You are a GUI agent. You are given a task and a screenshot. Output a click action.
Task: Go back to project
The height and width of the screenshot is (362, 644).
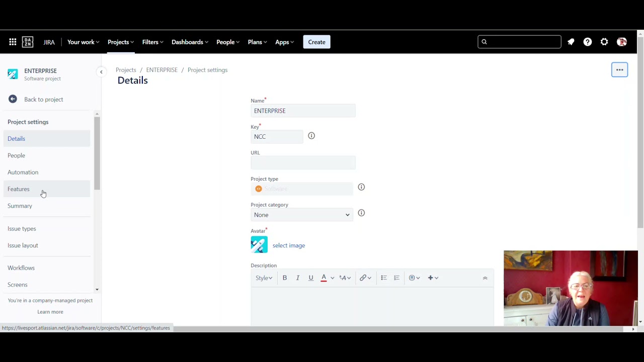(44, 99)
